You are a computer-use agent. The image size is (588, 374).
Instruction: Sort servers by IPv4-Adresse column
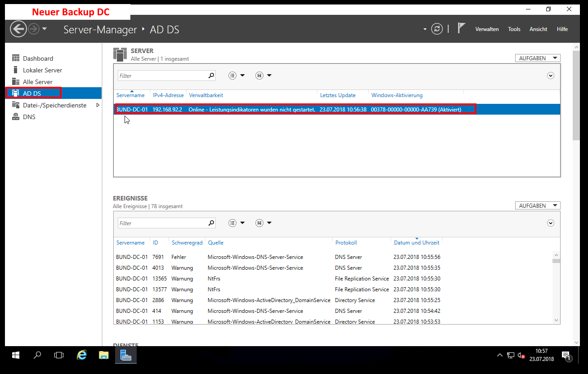click(168, 95)
